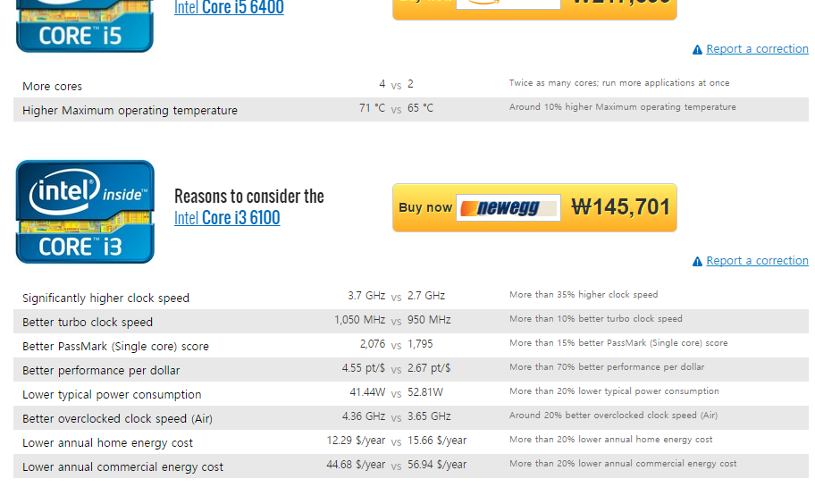Click Report a correction link under Core i3 section

[x=757, y=261]
